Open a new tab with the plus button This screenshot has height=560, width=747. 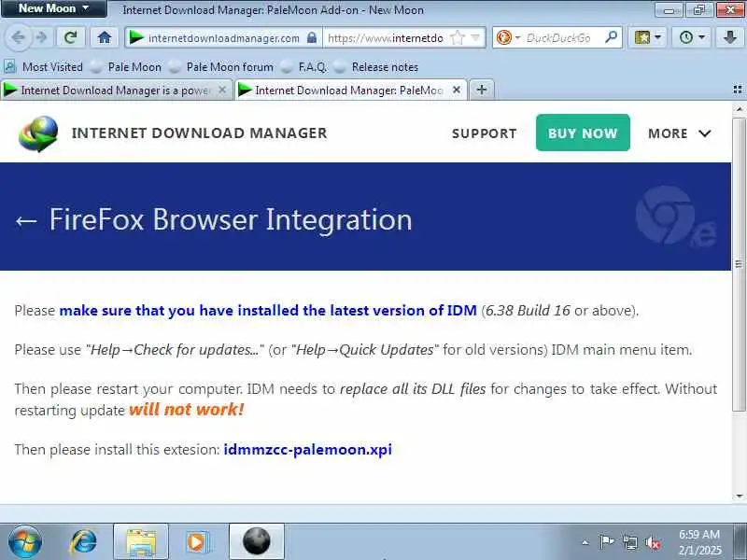tap(482, 90)
